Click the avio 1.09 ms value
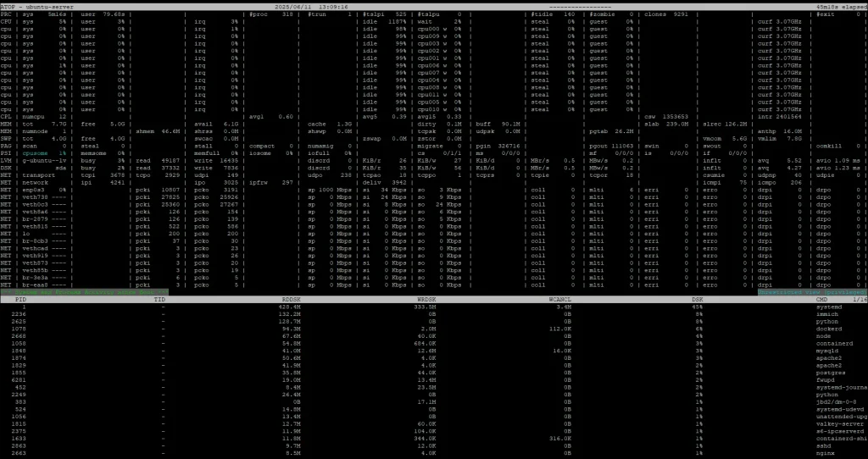This screenshot has width=868, height=459. pyautogui.click(x=838, y=160)
